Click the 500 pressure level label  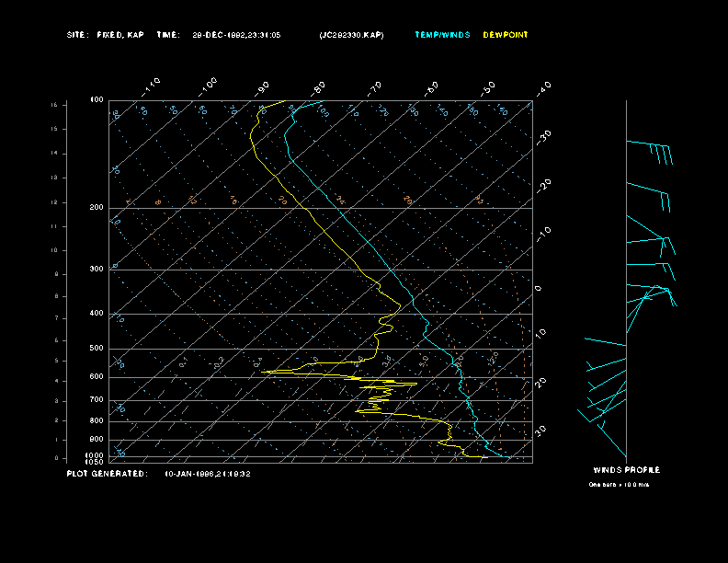pos(97,349)
